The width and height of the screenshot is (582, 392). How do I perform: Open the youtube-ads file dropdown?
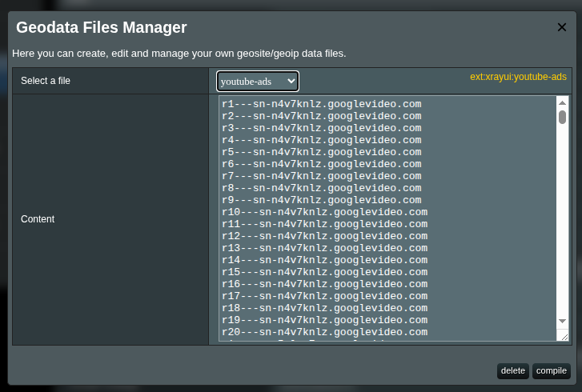coord(258,82)
